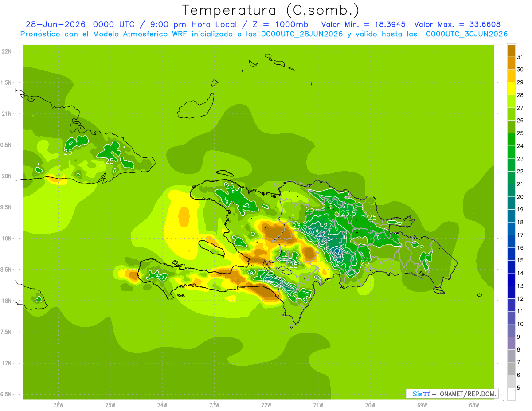Screen dimensions: 532x411
Task: Click the '69W' longitude axis label
Action: click(x=422, y=405)
